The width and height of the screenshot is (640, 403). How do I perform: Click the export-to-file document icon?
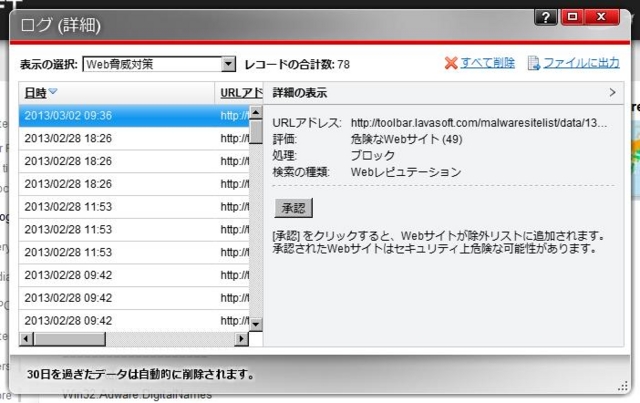pyautogui.click(x=533, y=63)
